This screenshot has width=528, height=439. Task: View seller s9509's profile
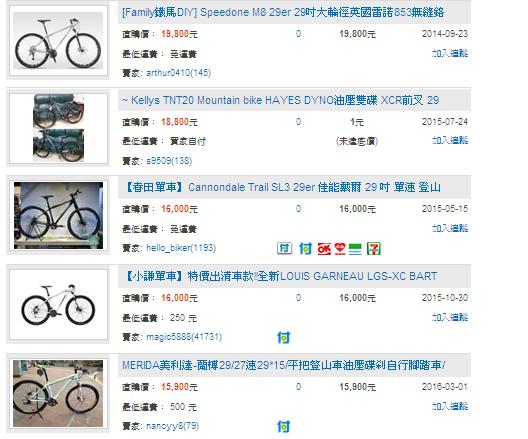tap(169, 161)
